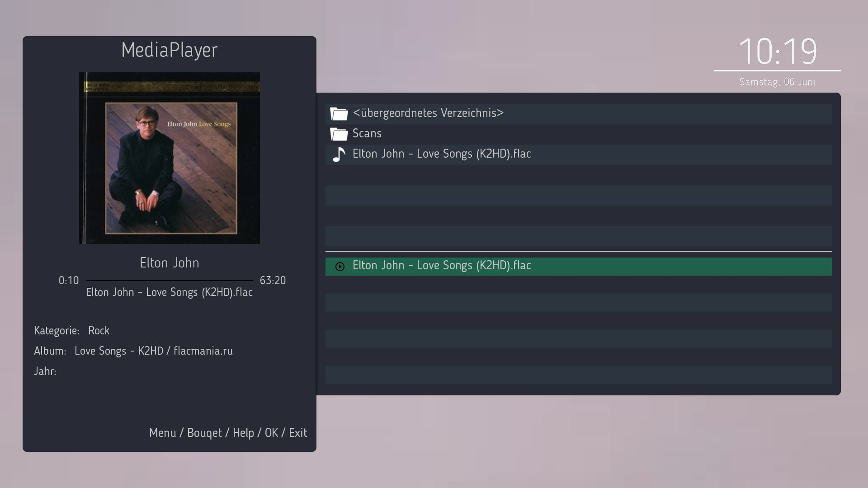
Task: Open the übergeordnetes Verzeichnis entry
Action: [428, 113]
